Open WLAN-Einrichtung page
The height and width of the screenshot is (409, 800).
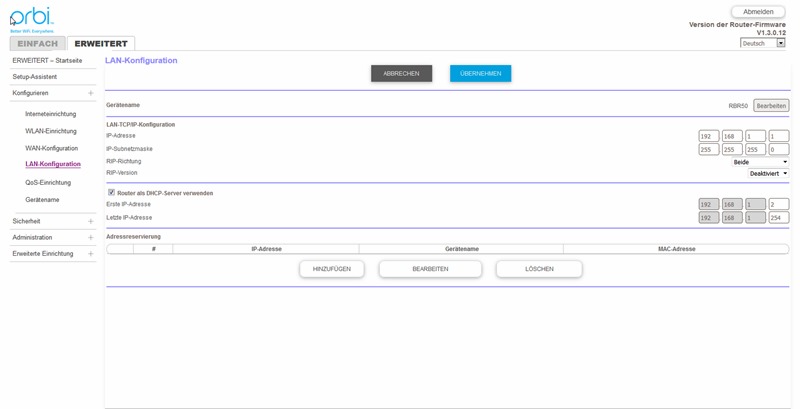(51, 131)
